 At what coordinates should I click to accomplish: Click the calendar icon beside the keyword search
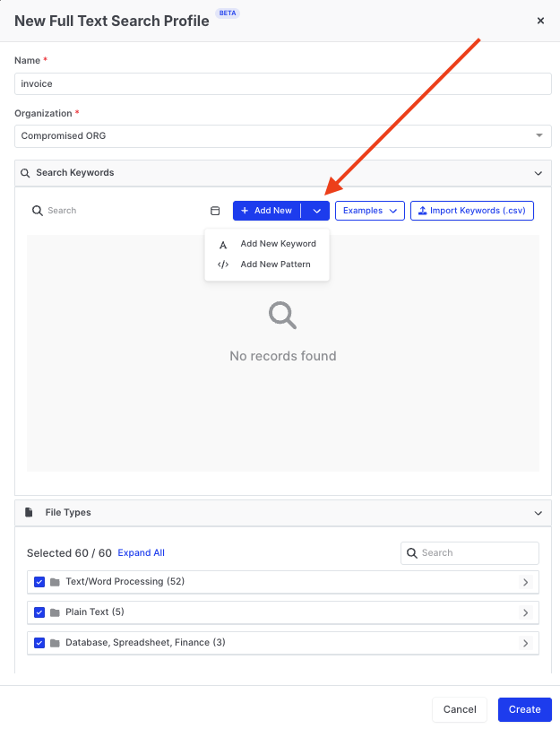[215, 211]
